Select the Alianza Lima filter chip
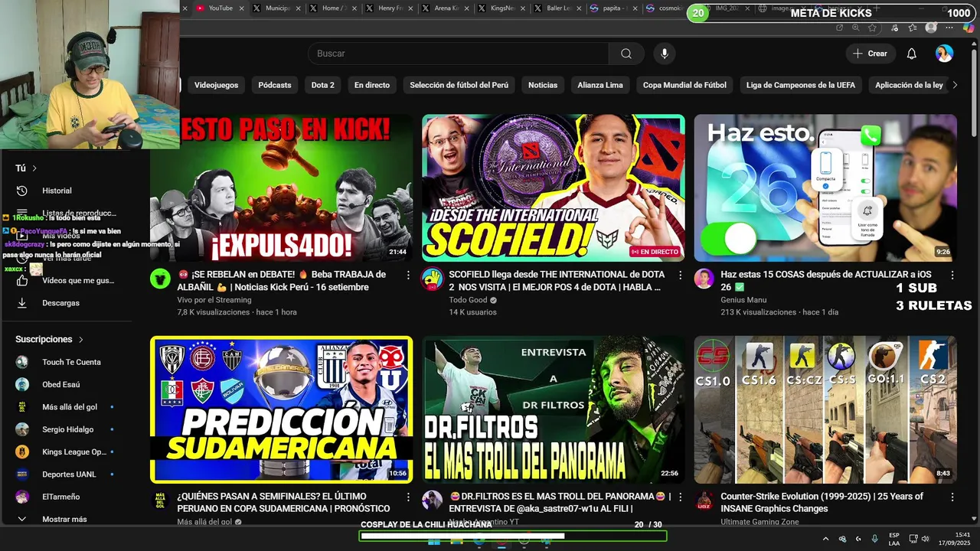Screen dimensions: 980x551 tap(600, 85)
